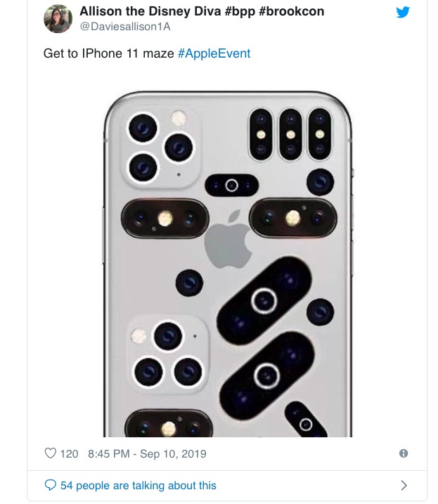Click the horizontal camera bar left of Apple logo

[165, 218]
